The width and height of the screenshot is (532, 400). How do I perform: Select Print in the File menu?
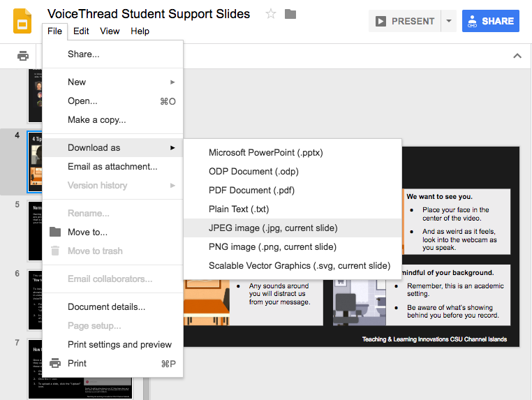[x=112, y=364]
